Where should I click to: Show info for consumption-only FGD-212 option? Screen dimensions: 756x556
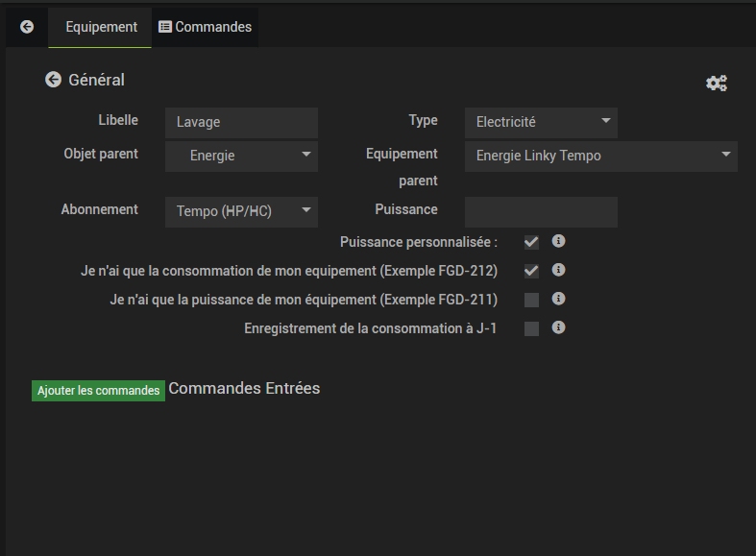click(558, 270)
